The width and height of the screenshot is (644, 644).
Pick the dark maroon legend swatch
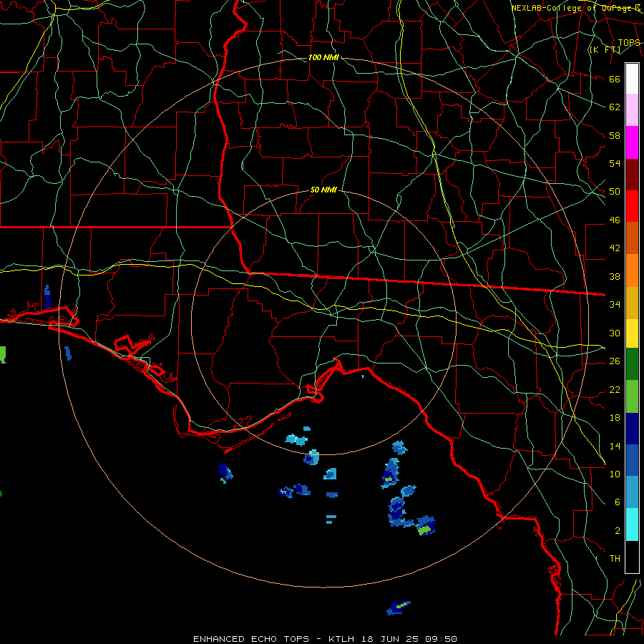[632, 175]
